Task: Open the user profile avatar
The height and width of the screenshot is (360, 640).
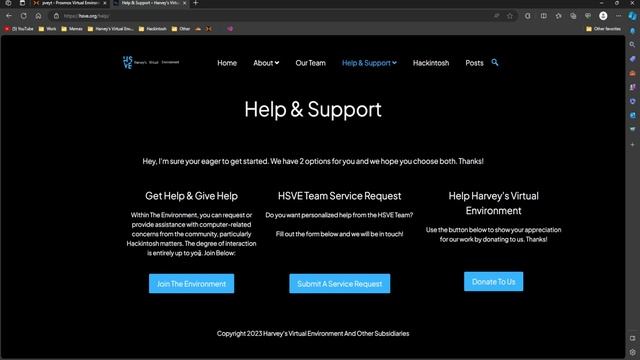Action: (x=603, y=16)
